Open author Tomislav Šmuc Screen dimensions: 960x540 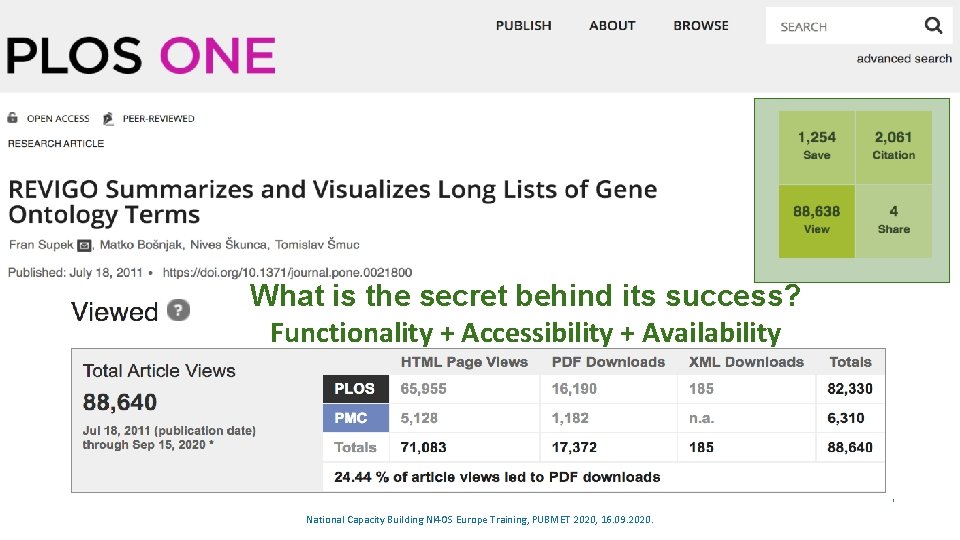pyautogui.click(x=317, y=245)
